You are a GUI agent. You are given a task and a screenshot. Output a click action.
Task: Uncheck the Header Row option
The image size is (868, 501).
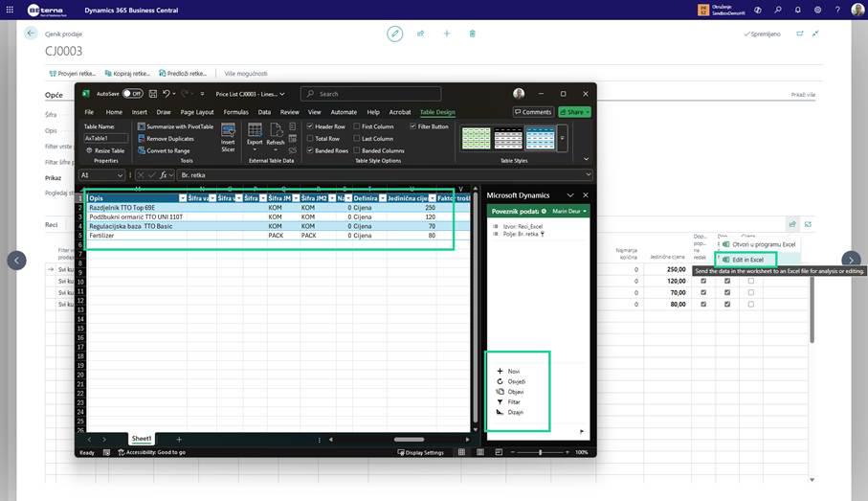click(311, 126)
